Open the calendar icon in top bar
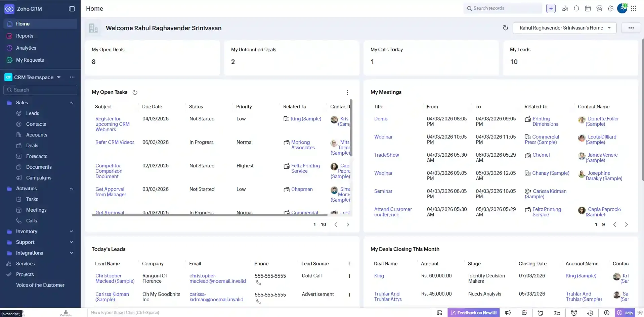The width and height of the screenshot is (644, 317). pyautogui.click(x=588, y=8)
